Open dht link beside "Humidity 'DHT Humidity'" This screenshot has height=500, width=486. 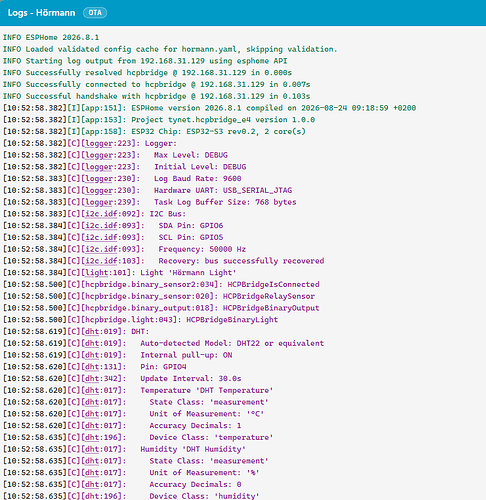click(x=92, y=449)
